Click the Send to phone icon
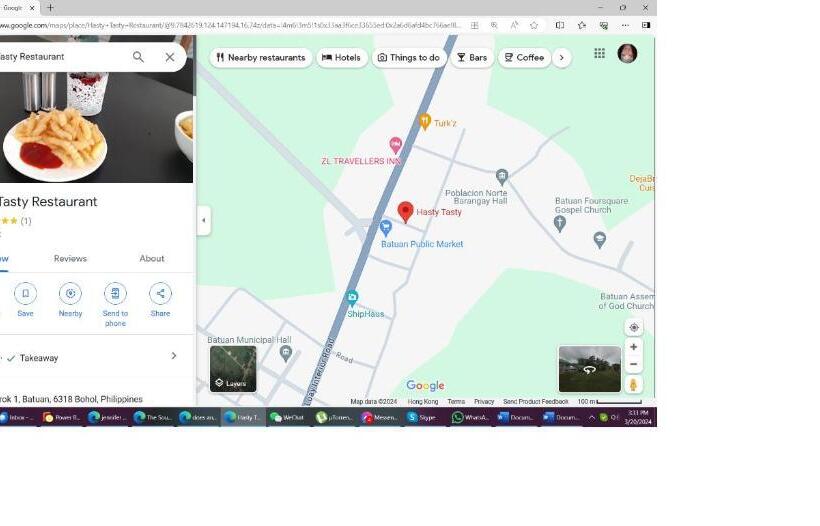 coord(115,293)
